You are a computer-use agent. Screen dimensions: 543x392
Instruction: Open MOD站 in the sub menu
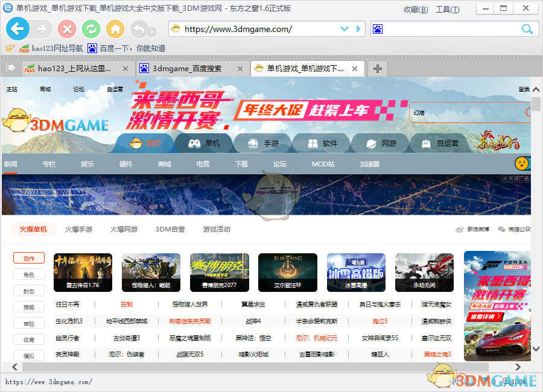(323, 164)
